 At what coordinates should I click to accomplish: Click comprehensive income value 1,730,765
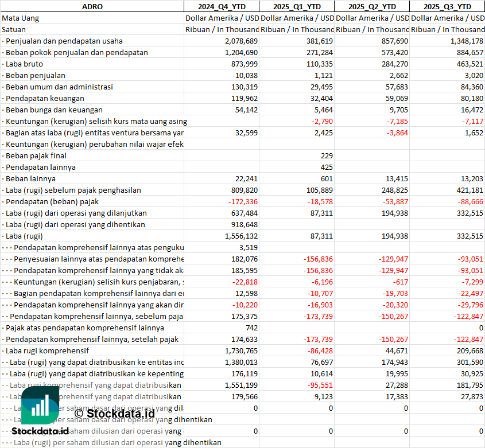241,350
